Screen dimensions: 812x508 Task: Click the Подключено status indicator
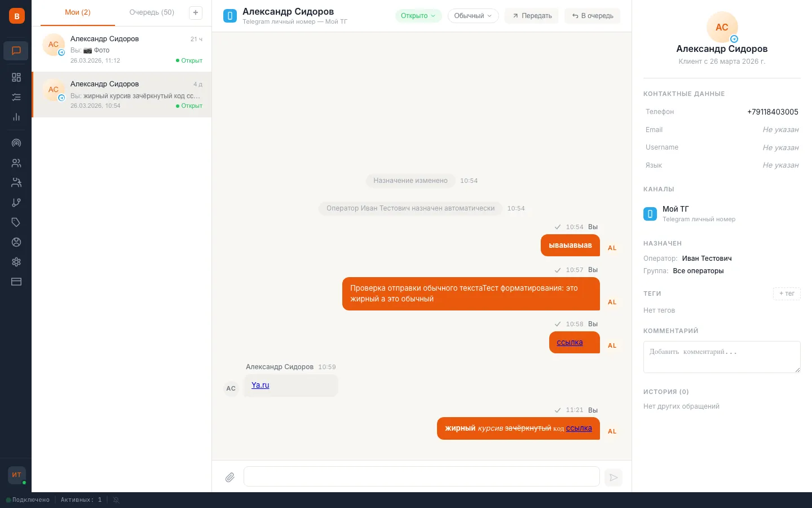(28, 500)
